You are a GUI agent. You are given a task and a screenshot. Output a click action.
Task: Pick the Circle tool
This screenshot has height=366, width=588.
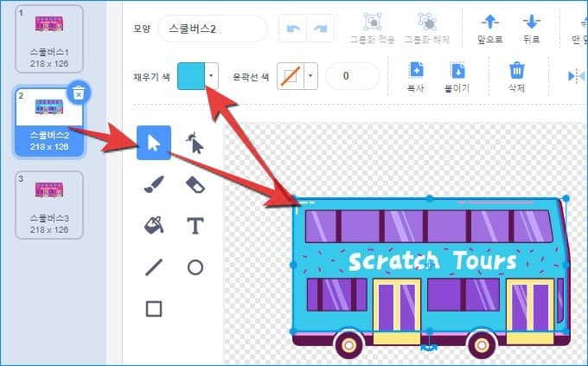(x=195, y=267)
